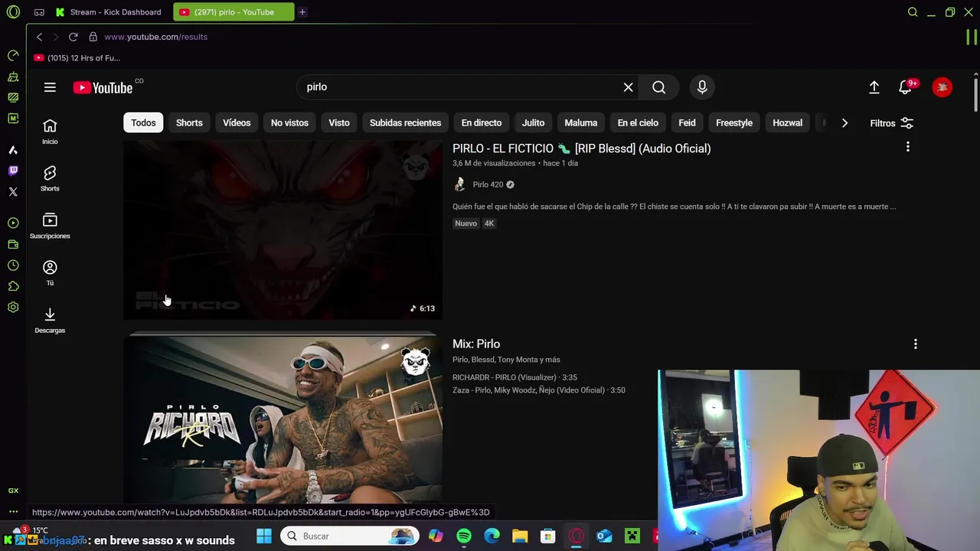Play Zaza - Pirlo, Miky Woodz track
980x551 pixels.
coord(538,390)
